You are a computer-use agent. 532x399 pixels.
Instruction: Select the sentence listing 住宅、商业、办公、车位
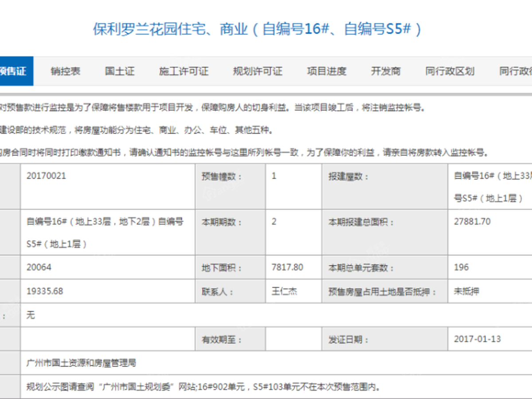point(137,130)
